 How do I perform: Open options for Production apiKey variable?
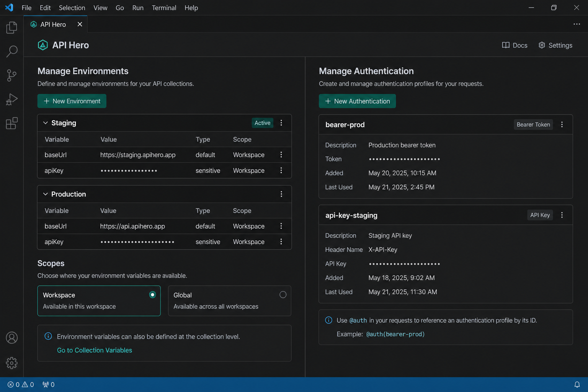(281, 242)
